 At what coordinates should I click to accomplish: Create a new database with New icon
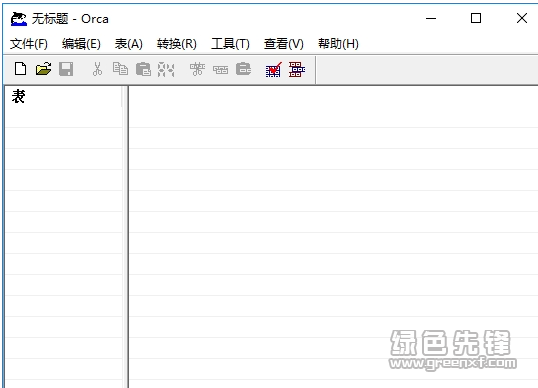21,69
